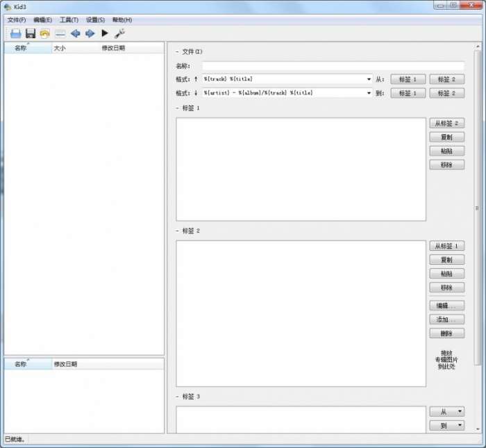Go to previous file with left arrow
This screenshot has width=486, height=448.
click(x=75, y=33)
